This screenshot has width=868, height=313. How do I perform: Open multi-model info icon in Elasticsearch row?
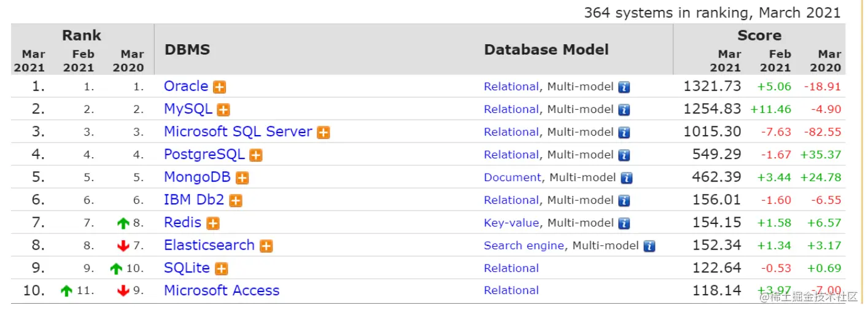point(649,246)
